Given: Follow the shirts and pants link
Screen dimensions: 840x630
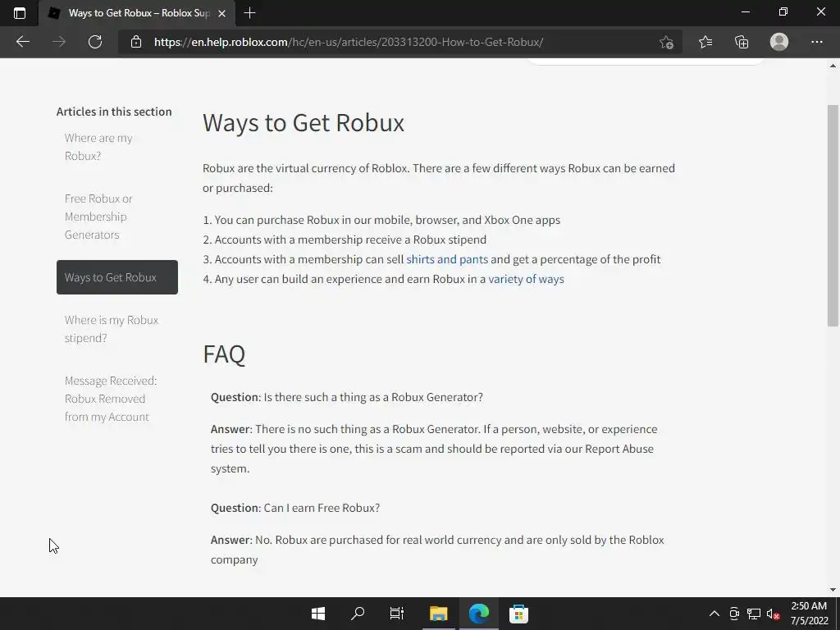Looking at the screenshot, I should pyautogui.click(x=447, y=259).
